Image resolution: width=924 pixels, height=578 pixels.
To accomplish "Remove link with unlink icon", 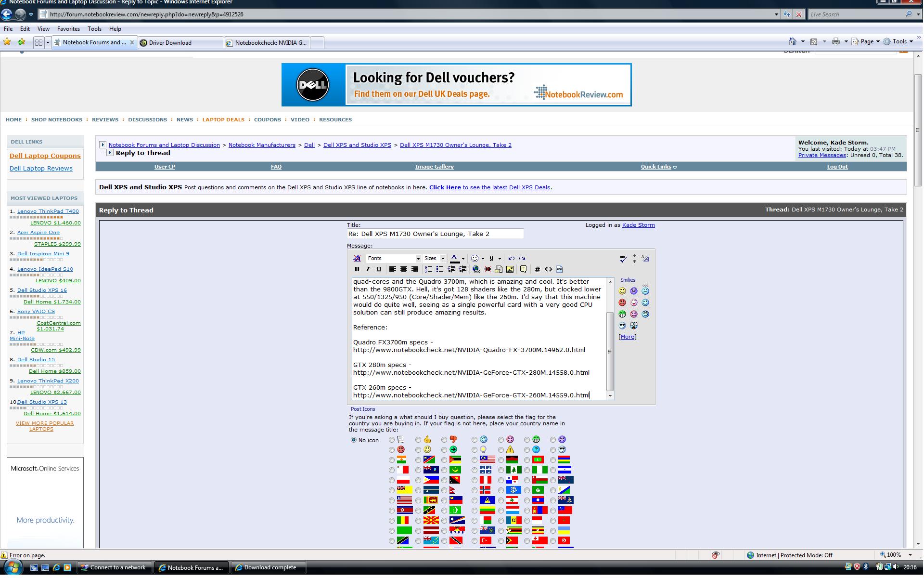I will (x=488, y=269).
